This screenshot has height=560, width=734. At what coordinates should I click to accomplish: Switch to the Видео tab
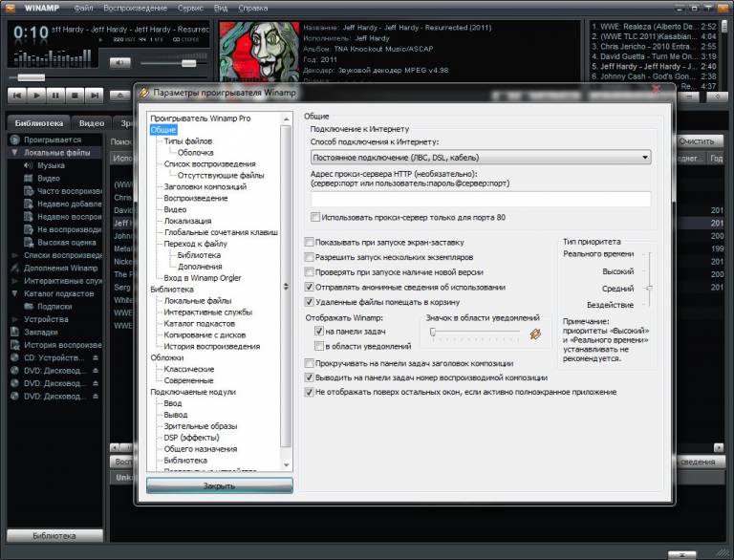pyautogui.click(x=92, y=123)
